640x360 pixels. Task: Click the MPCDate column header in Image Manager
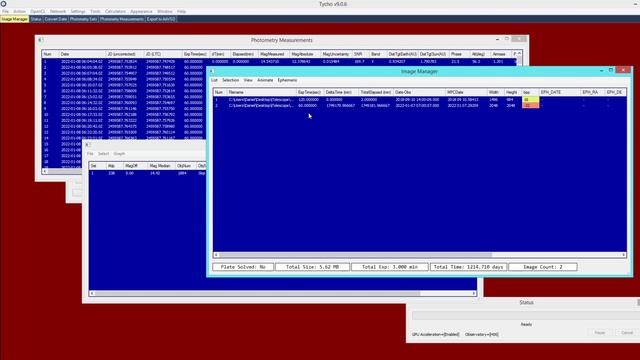(x=466, y=92)
